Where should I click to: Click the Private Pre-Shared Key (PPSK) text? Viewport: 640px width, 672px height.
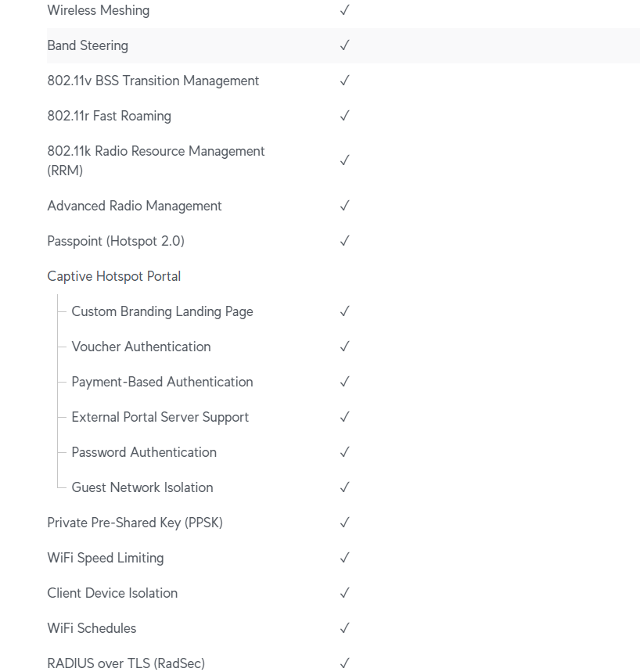(x=135, y=523)
